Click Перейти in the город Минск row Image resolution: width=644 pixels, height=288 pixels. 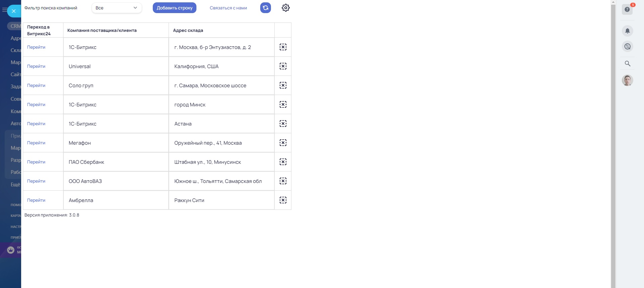coord(36,104)
